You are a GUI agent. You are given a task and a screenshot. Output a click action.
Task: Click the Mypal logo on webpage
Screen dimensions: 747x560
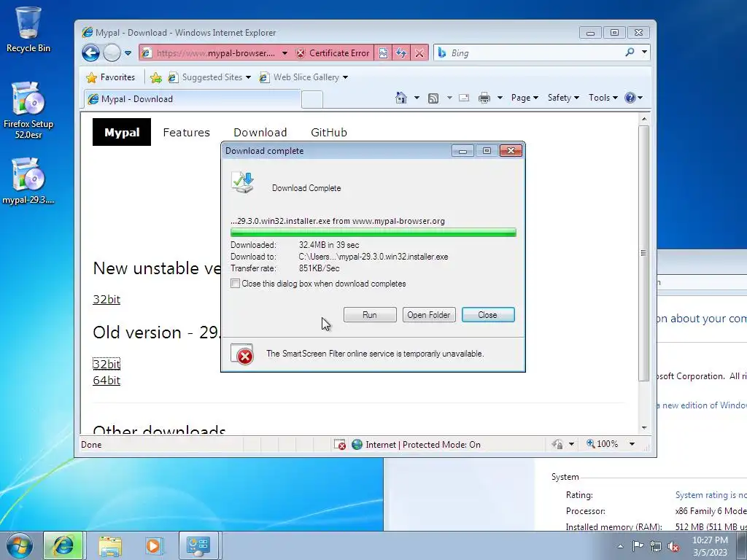[x=122, y=132]
